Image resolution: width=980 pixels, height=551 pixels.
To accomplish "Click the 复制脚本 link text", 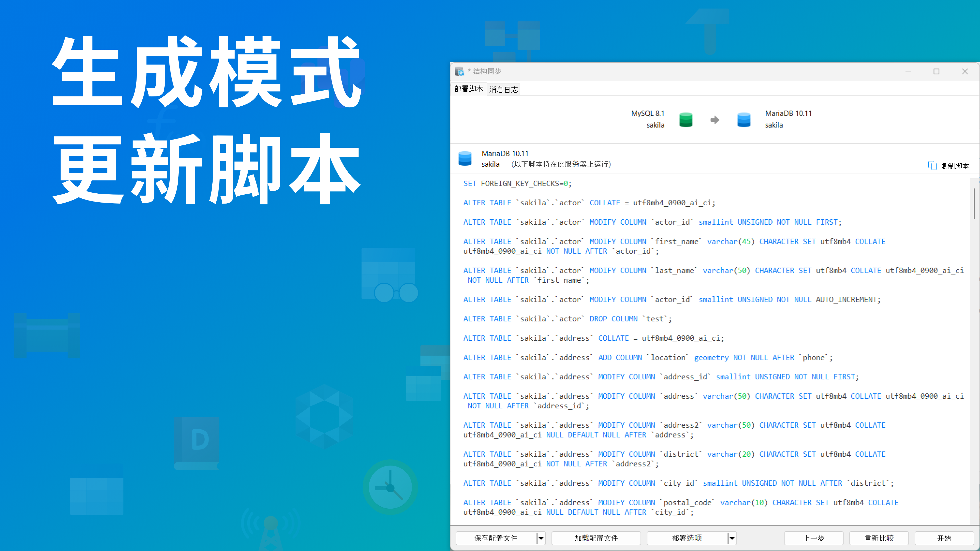I will coord(955,166).
